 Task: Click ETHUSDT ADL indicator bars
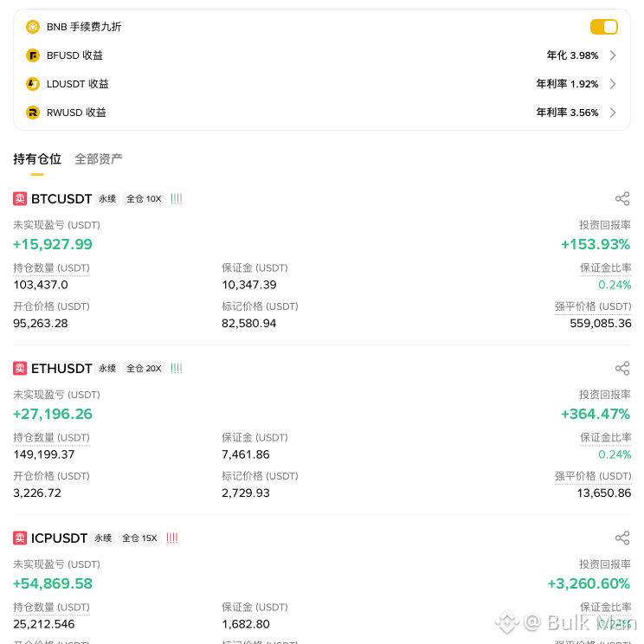177,369
